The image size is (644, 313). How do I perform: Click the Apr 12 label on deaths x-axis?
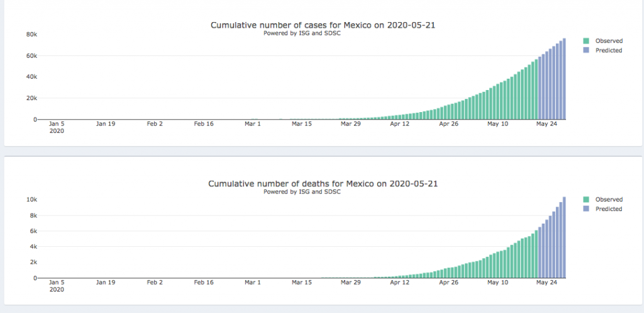click(399, 283)
